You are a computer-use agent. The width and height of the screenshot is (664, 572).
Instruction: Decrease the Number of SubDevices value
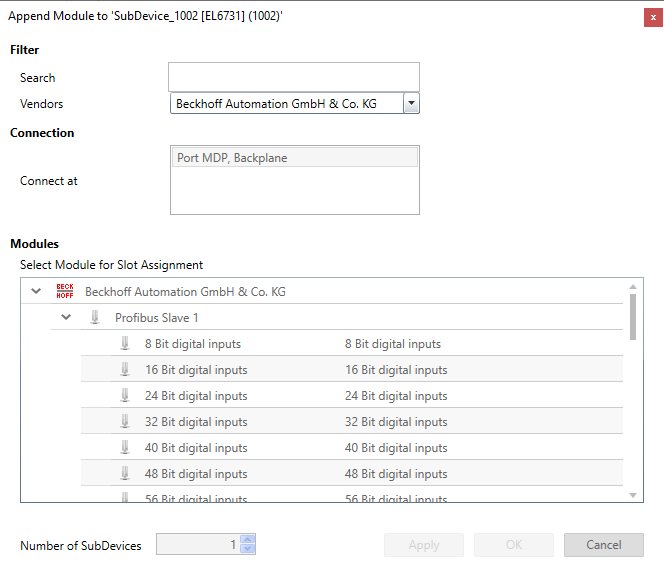coord(249,550)
